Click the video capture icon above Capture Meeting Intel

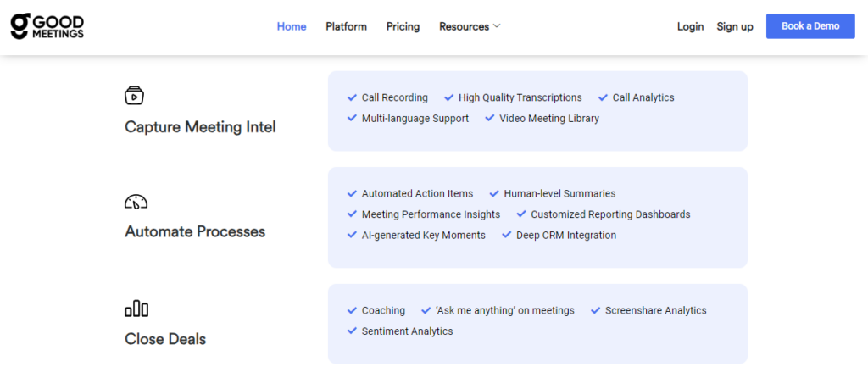point(134,95)
